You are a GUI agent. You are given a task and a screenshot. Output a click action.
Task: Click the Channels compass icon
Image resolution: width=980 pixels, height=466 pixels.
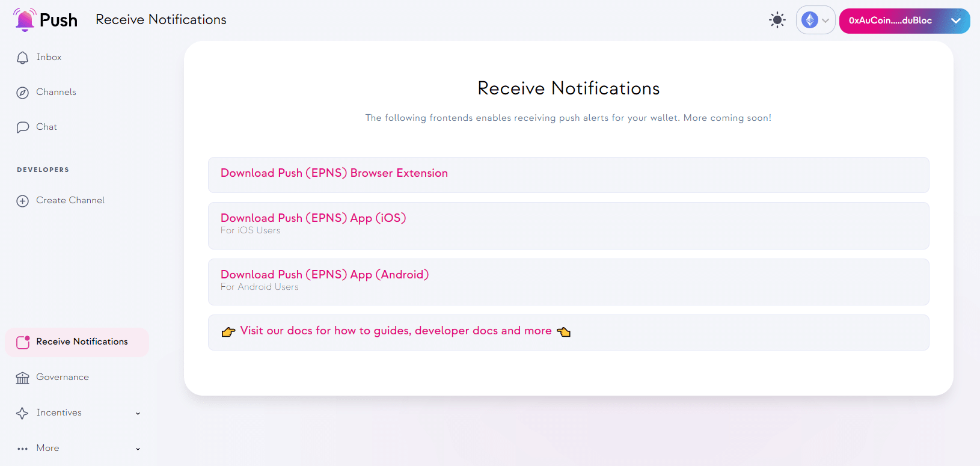click(23, 93)
